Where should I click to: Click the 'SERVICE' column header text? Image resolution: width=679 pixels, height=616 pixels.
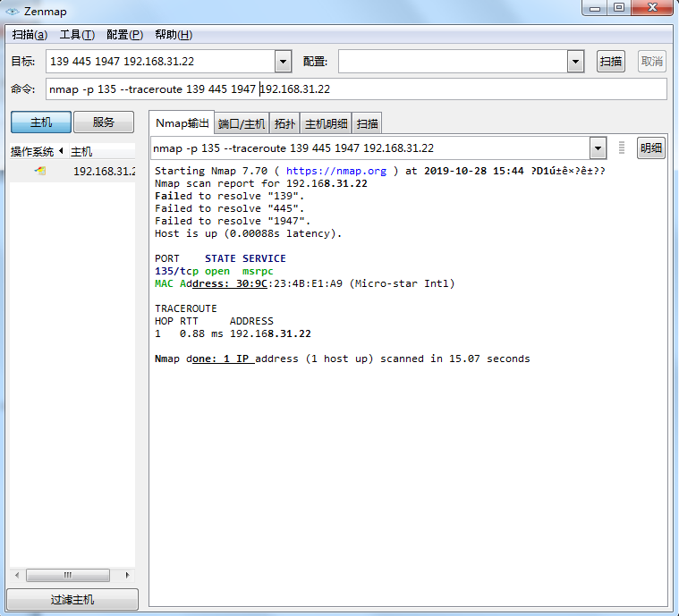tap(264, 259)
